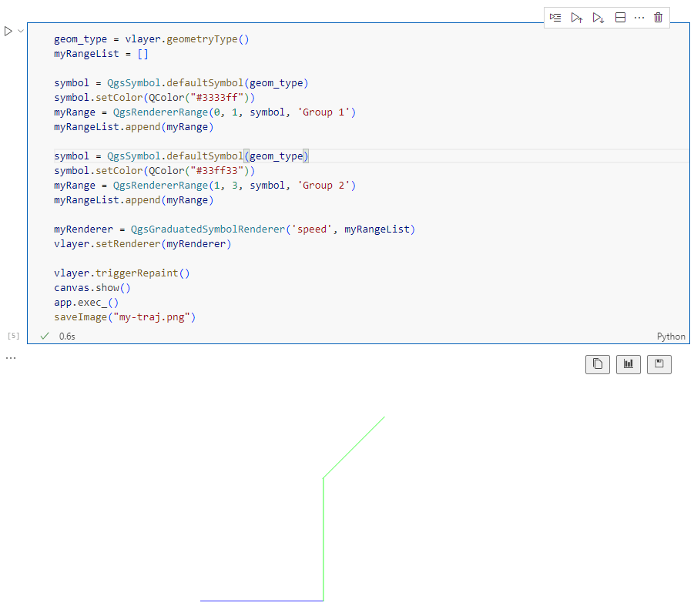This screenshot has height=616, width=694.
Task: Save the output image via floppy icon
Action: click(659, 364)
